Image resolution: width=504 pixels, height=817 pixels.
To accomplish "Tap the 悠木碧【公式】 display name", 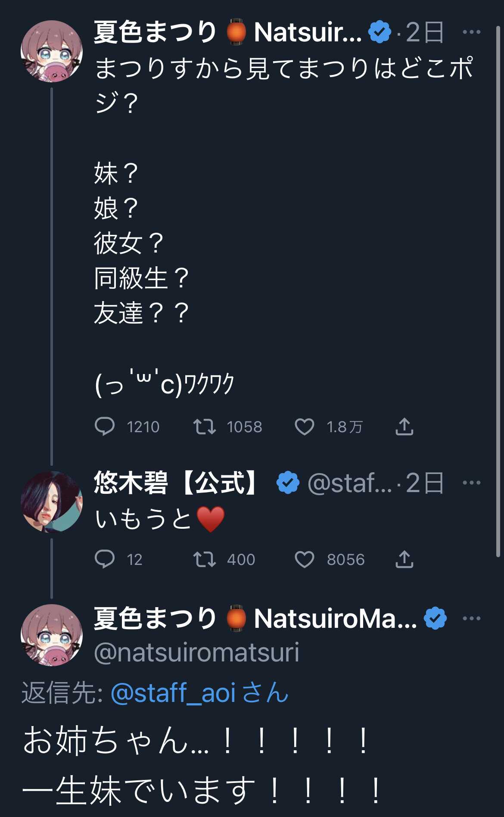I will tap(177, 483).
